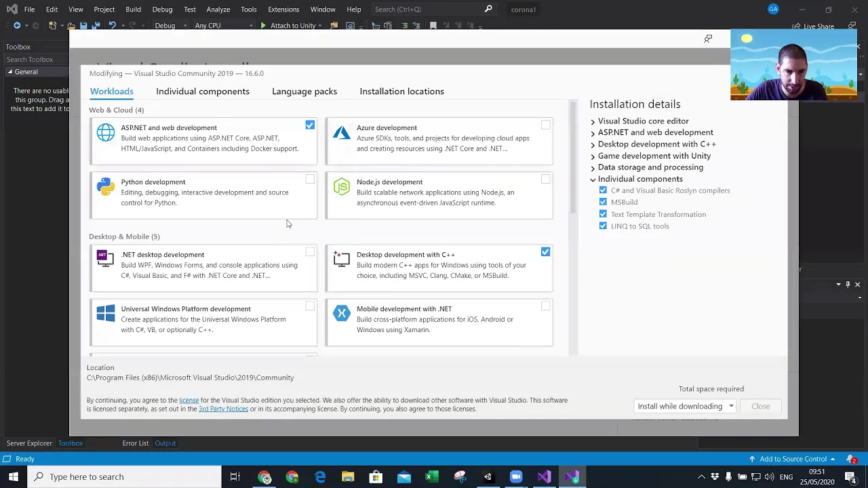
Task: Uncheck Text Template Transformation component
Action: (x=603, y=214)
